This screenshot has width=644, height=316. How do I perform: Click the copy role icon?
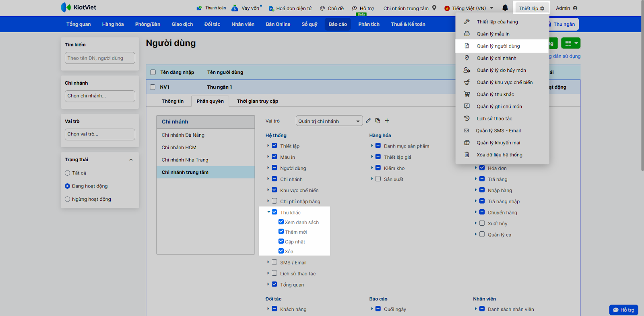378,121
